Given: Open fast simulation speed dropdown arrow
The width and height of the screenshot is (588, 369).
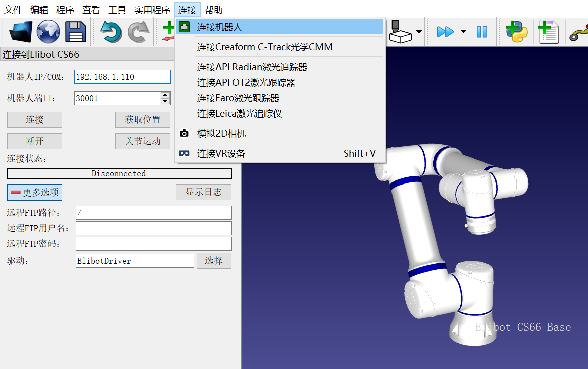Looking at the screenshot, I should (x=464, y=32).
